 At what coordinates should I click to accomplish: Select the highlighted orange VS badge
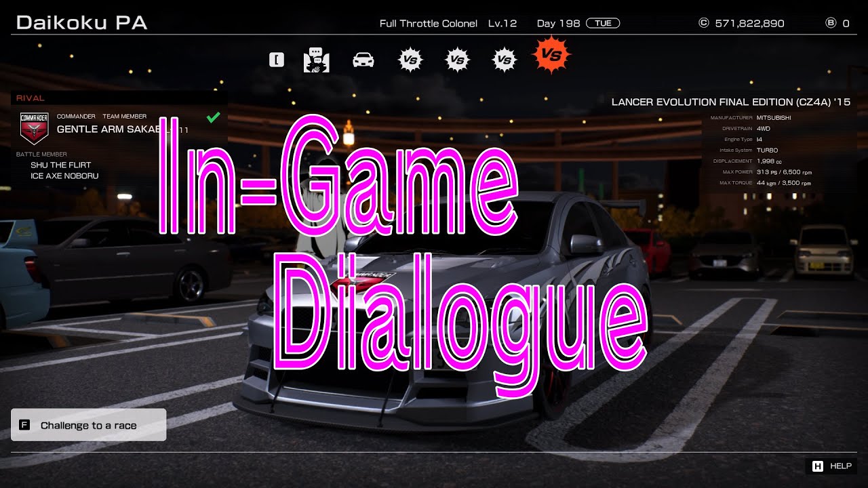point(552,55)
